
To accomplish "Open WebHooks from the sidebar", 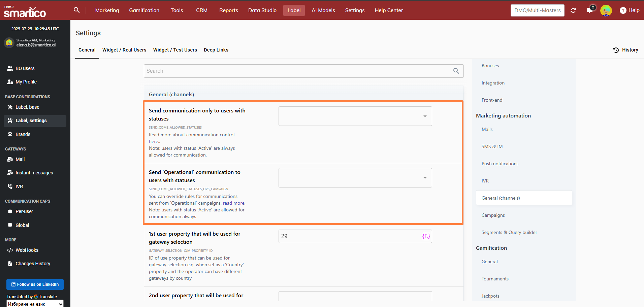I will (x=27, y=250).
